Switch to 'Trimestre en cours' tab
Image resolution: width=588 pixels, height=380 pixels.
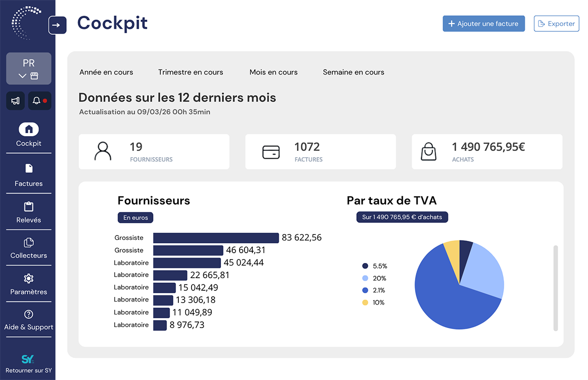(x=191, y=72)
